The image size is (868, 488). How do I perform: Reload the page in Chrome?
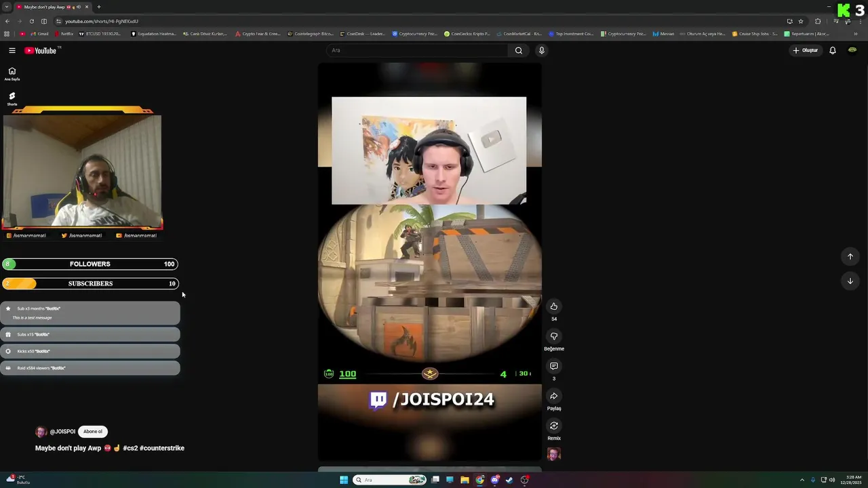[x=31, y=21]
